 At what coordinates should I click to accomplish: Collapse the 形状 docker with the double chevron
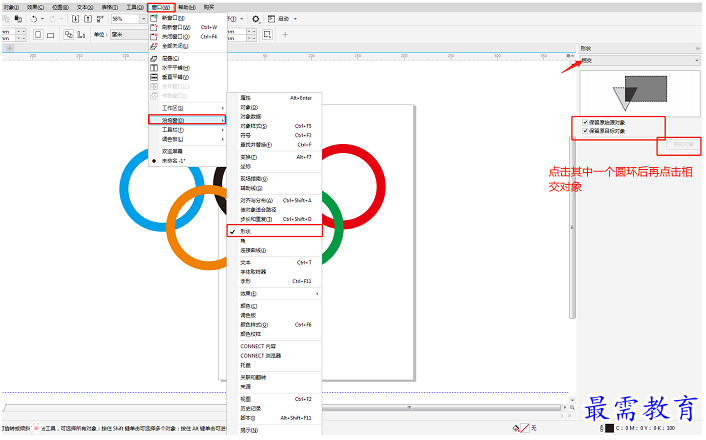(x=697, y=48)
